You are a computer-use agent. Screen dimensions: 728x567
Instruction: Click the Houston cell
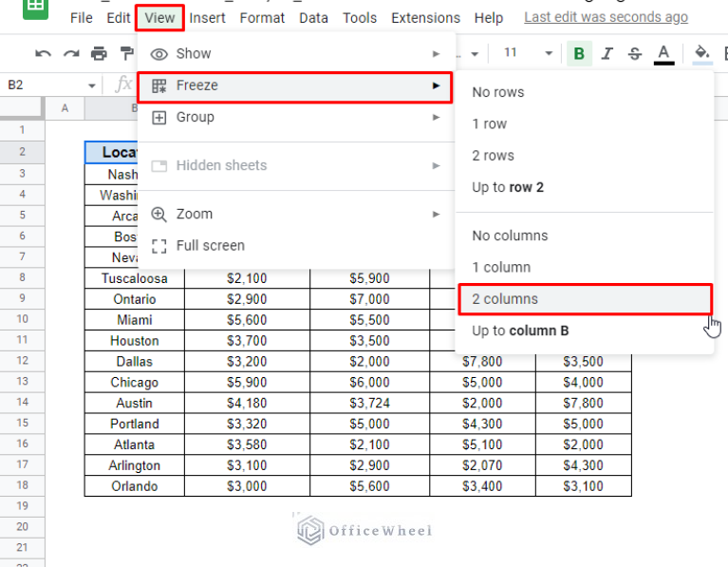coord(135,341)
